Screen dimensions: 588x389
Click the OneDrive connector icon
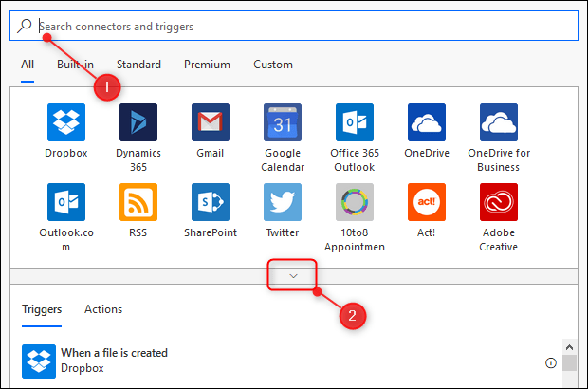pos(427,122)
